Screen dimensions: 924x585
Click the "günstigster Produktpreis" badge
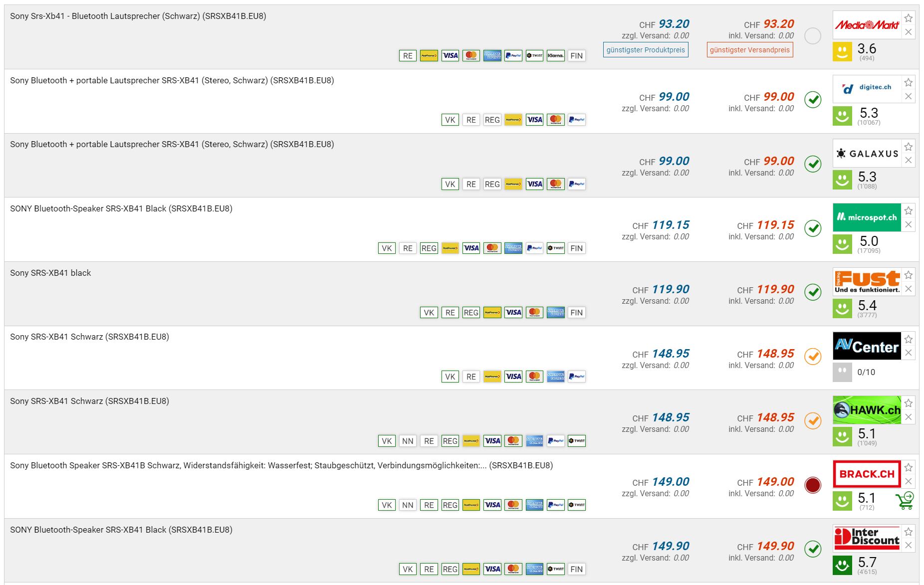pos(646,50)
